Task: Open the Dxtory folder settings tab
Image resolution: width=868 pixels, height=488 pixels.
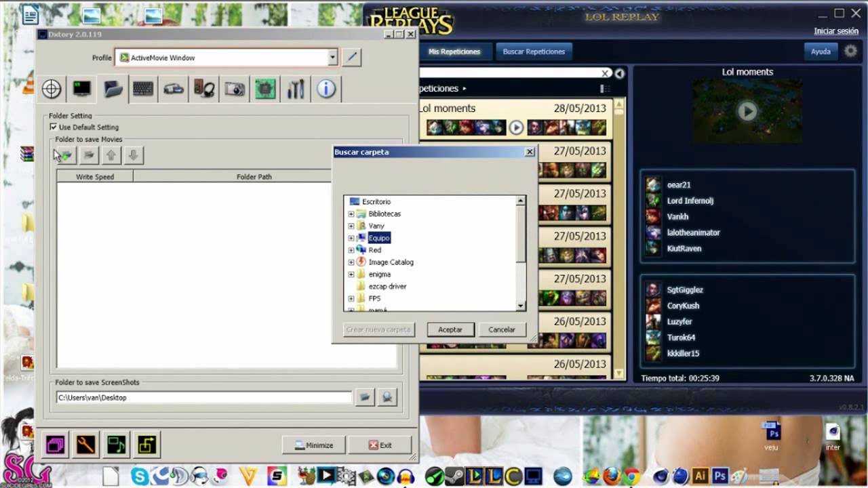Action: pyautogui.click(x=113, y=89)
